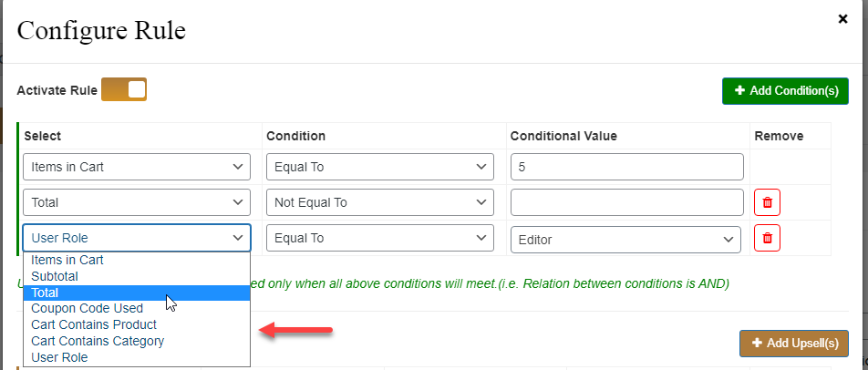Click the Add Upsell(s) button
Screen dimensions: 868x370
pyautogui.click(x=794, y=344)
